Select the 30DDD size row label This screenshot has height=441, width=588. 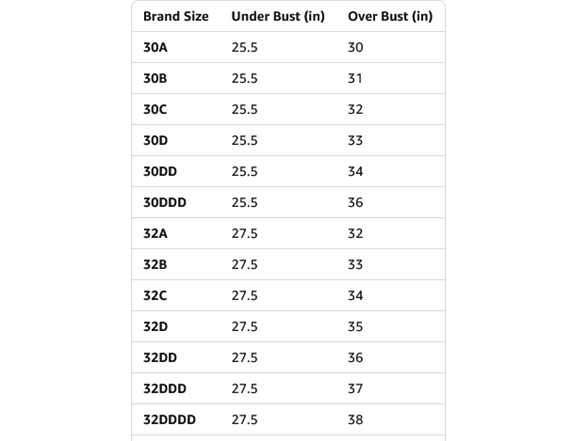[x=165, y=202]
